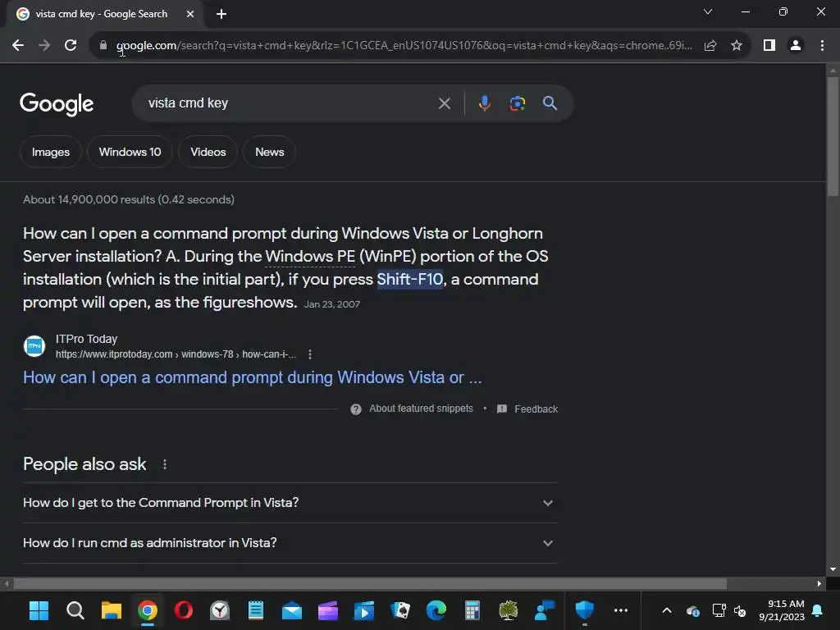Open Microsoft Edge from the taskbar
The width and height of the screenshot is (840, 630).
point(436,610)
